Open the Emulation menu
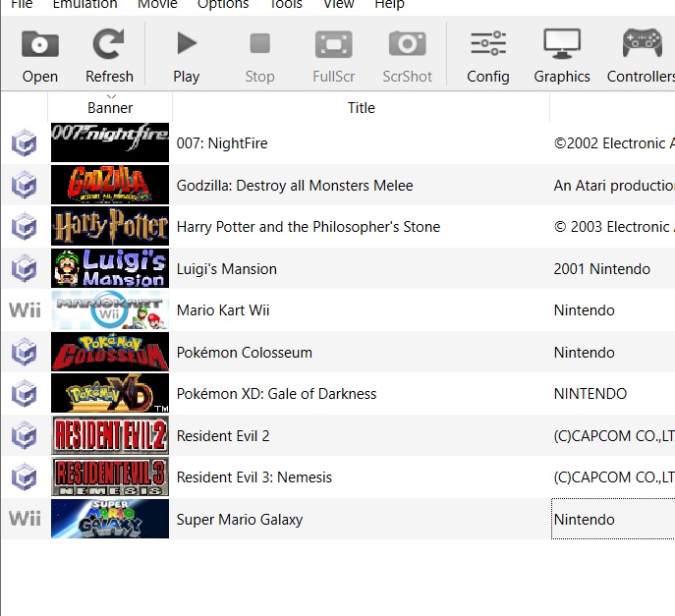 pos(84,4)
